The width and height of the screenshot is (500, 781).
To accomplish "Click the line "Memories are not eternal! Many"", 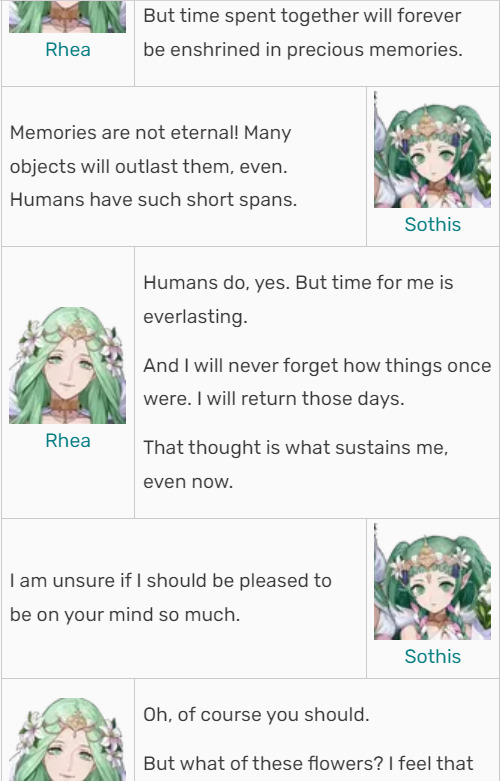I will [x=150, y=133].
